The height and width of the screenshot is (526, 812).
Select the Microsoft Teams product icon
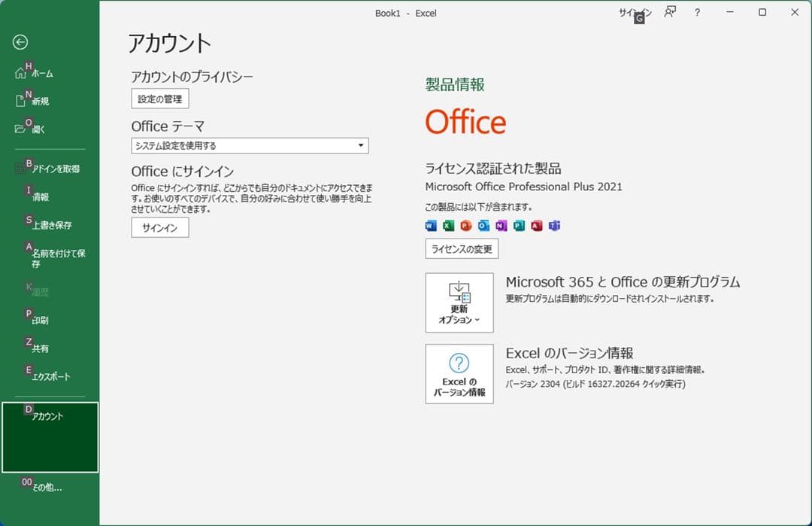tap(555, 225)
